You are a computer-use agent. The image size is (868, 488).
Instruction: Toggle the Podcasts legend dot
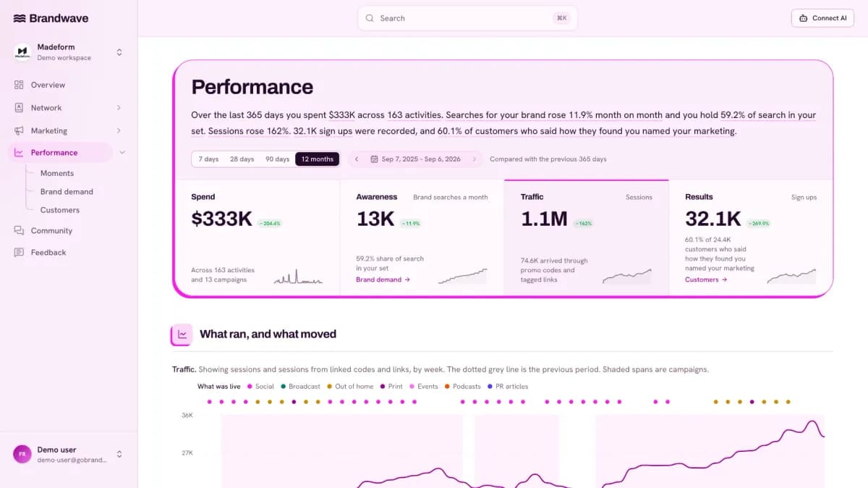(447, 387)
